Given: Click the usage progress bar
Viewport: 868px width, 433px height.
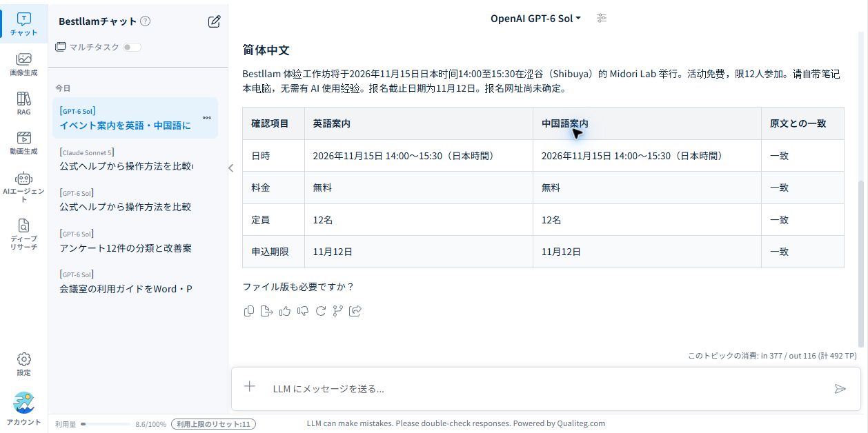Looking at the screenshot, I should [x=106, y=424].
